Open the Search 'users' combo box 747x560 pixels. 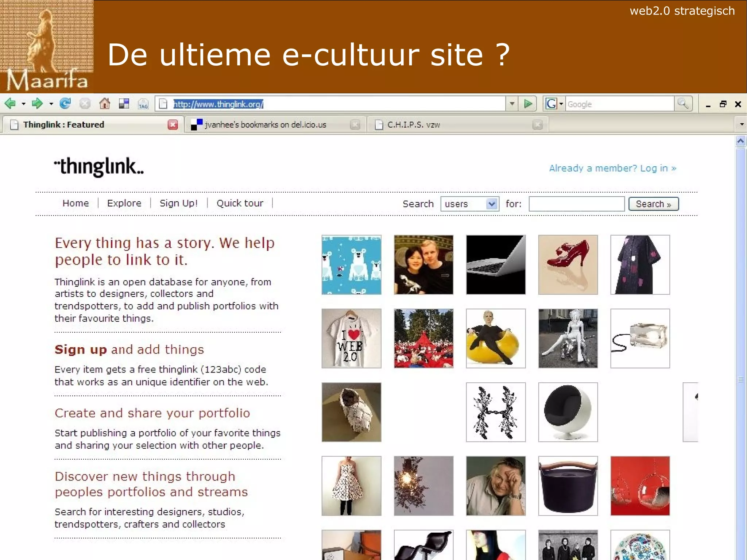pyautogui.click(x=469, y=204)
